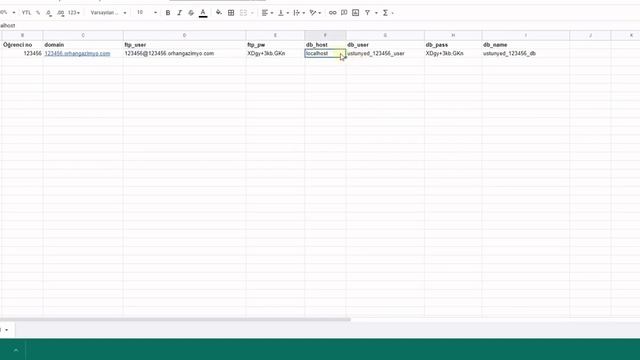Open horizontal align dropdown arrow
The width and height of the screenshot is (640, 360).
(272, 13)
